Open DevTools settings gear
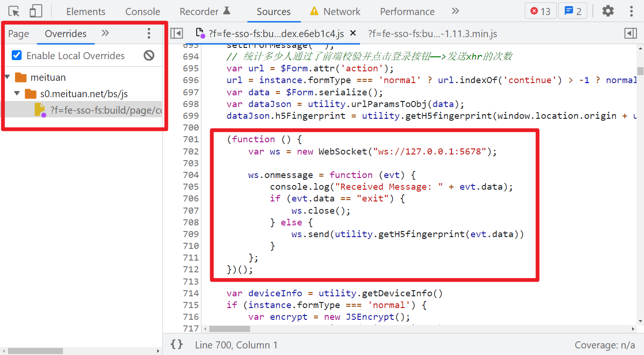This screenshot has width=644, height=355. (x=608, y=11)
